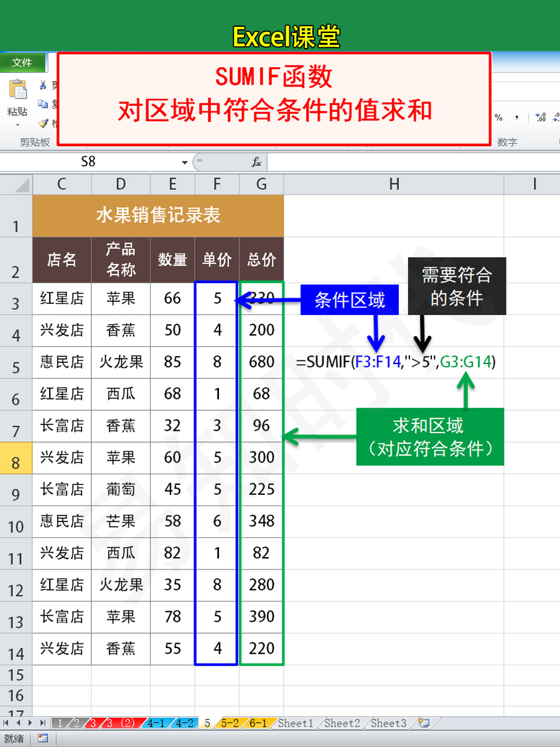
Task: Select the total cell 225
Action: tap(261, 489)
